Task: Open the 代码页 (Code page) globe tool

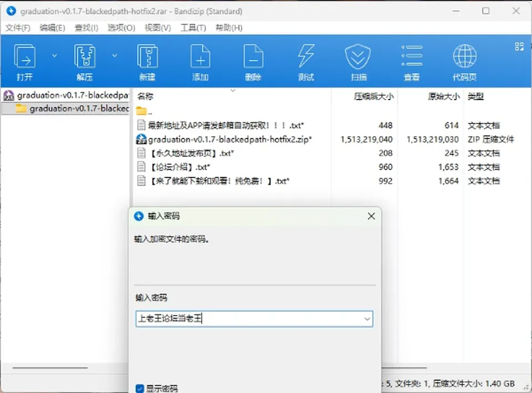Action: [x=464, y=61]
